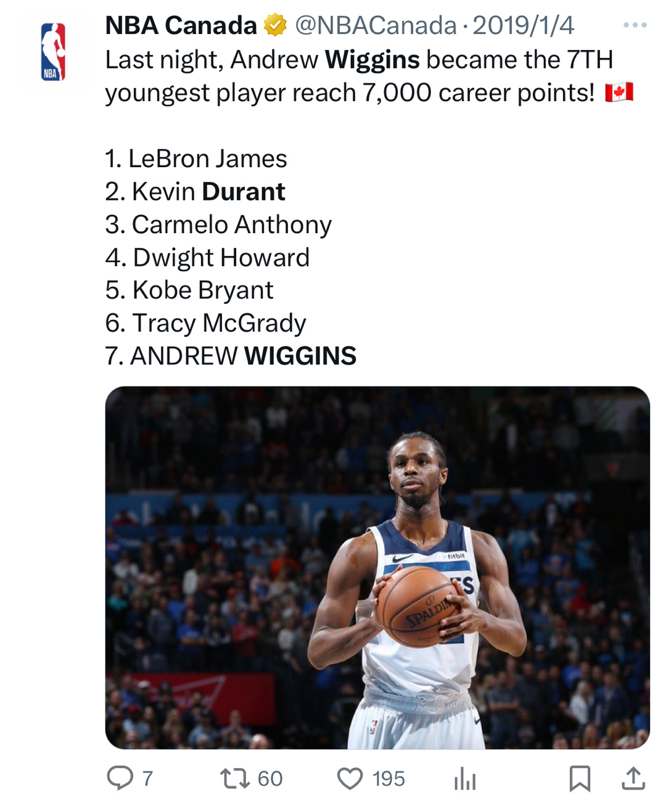Click the retweet count 60

[x=269, y=779]
